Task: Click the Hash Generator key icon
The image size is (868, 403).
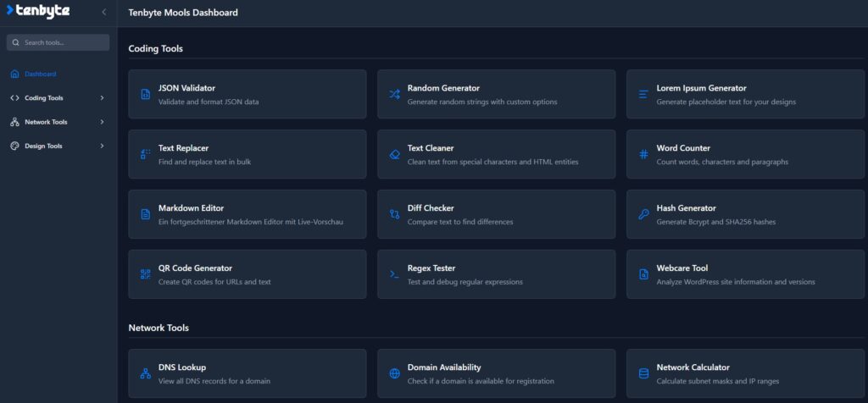Action: pyautogui.click(x=643, y=214)
